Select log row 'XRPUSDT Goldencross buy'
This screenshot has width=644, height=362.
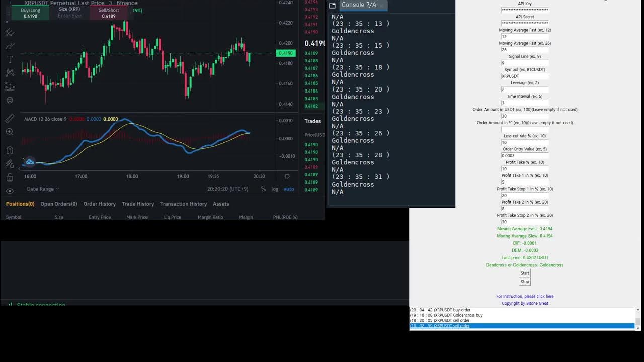(522, 315)
